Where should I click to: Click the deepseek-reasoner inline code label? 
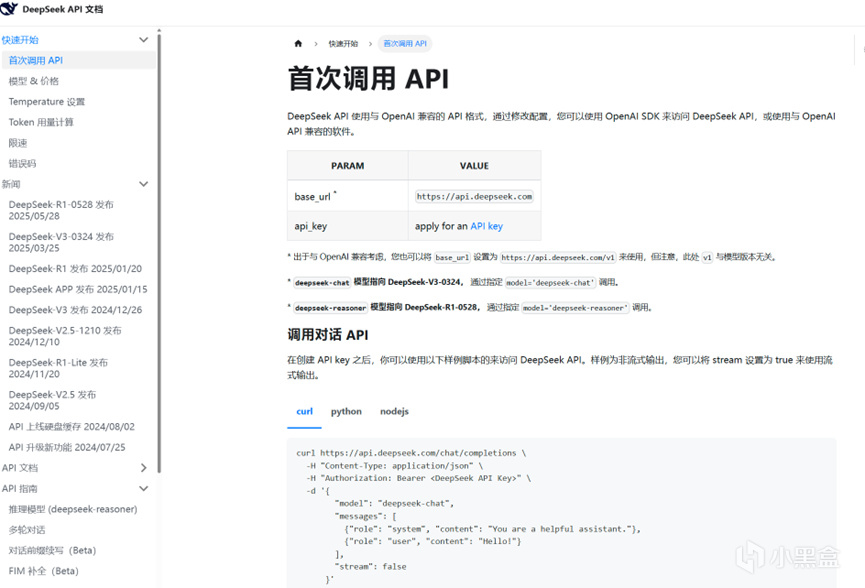(x=330, y=308)
